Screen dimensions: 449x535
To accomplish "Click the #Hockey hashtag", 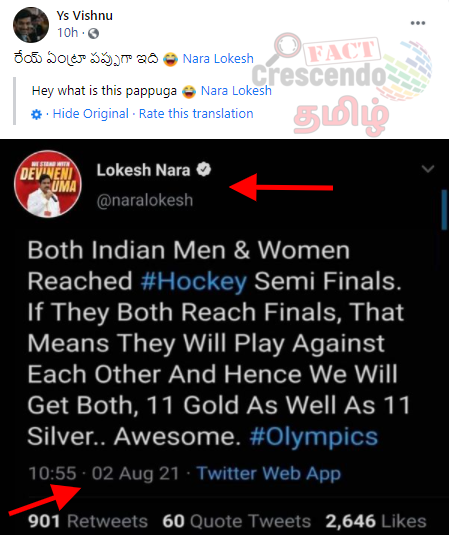I will [193, 281].
